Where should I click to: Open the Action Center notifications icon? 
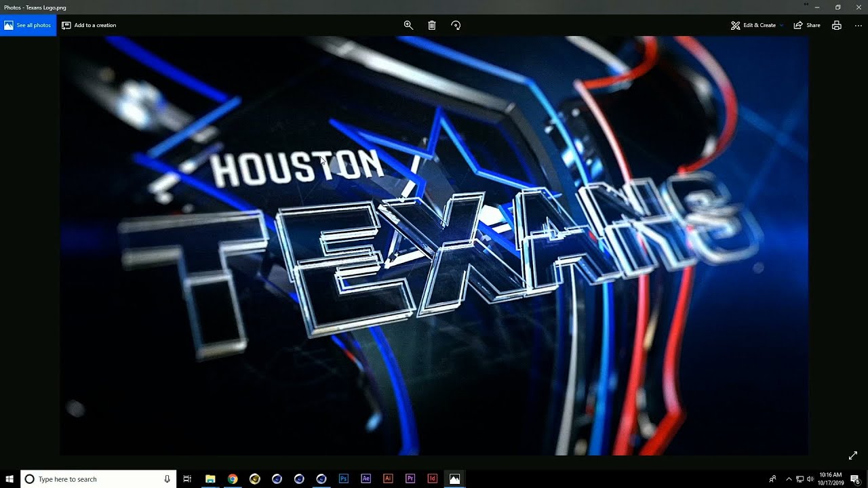[856, 479]
